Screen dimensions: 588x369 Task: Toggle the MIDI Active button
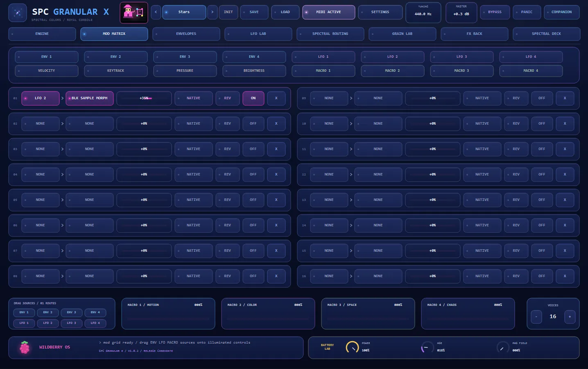(329, 12)
